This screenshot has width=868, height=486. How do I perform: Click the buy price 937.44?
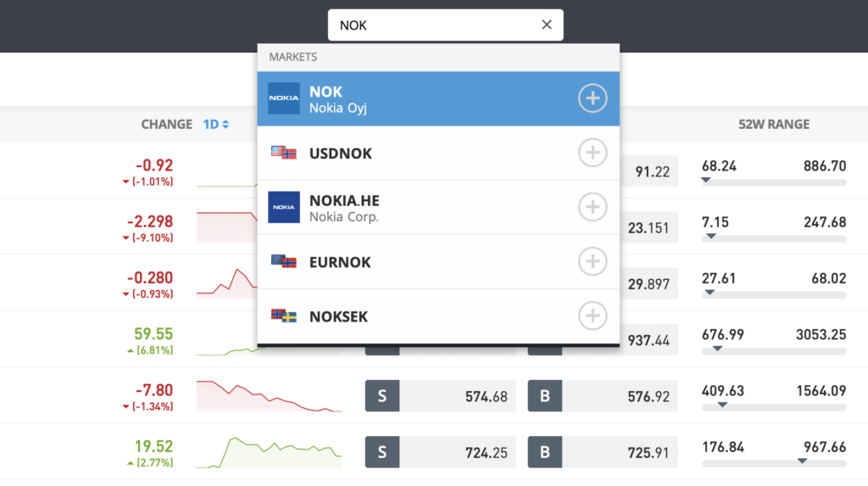648,340
